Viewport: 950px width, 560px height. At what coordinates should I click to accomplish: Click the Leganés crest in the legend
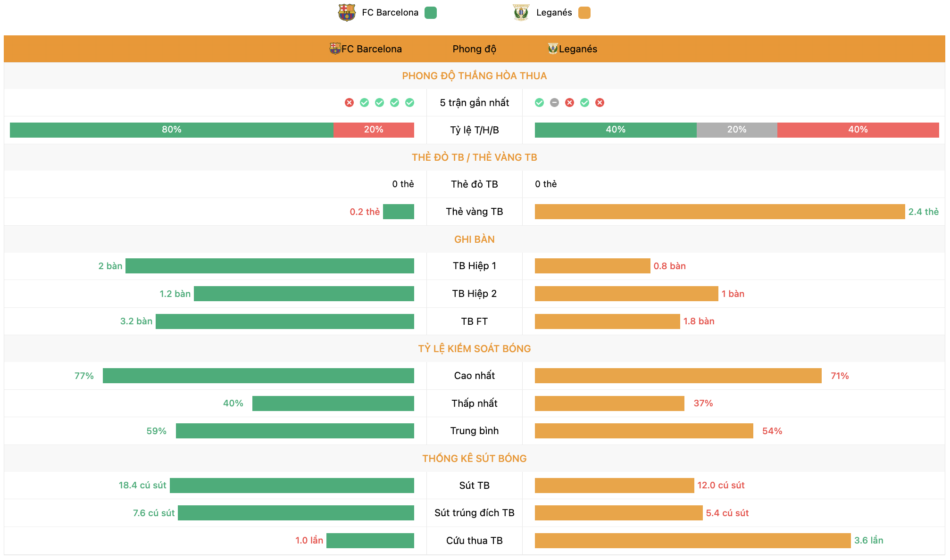521,13
